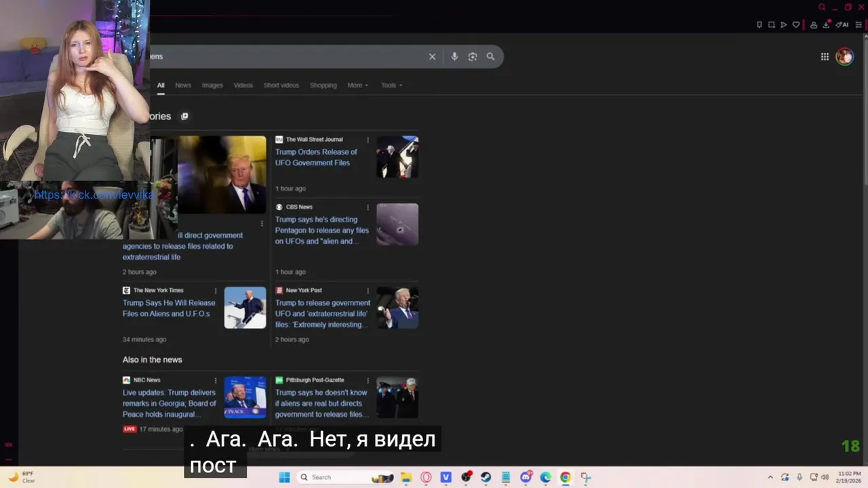This screenshot has height=488, width=868.
Task: Select the All results tab
Action: [161, 85]
